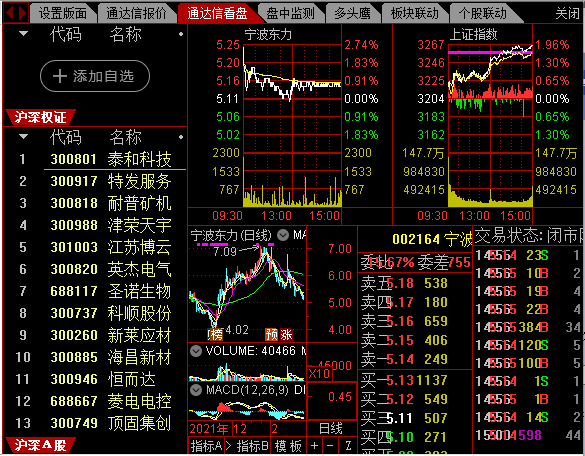Image resolution: width=585 pixels, height=456 pixels.
Task: Zoom in chart with plus button
Action: pos(315,446)
